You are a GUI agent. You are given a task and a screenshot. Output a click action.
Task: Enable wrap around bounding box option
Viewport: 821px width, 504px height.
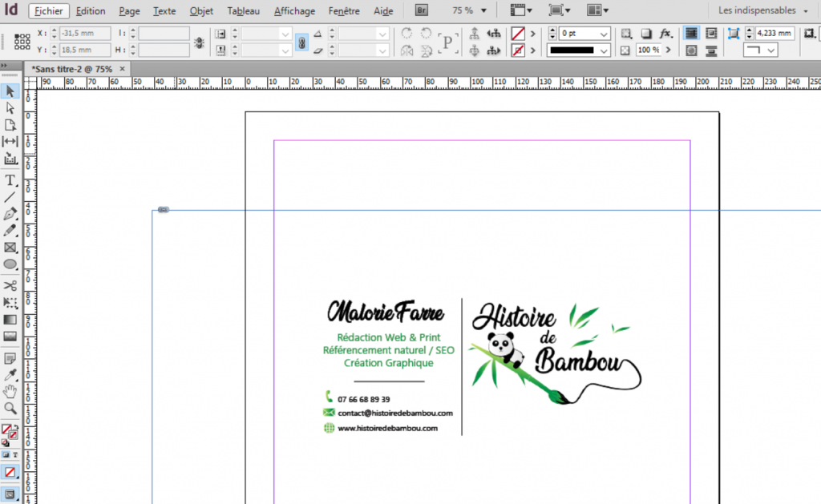coord(711,33)
